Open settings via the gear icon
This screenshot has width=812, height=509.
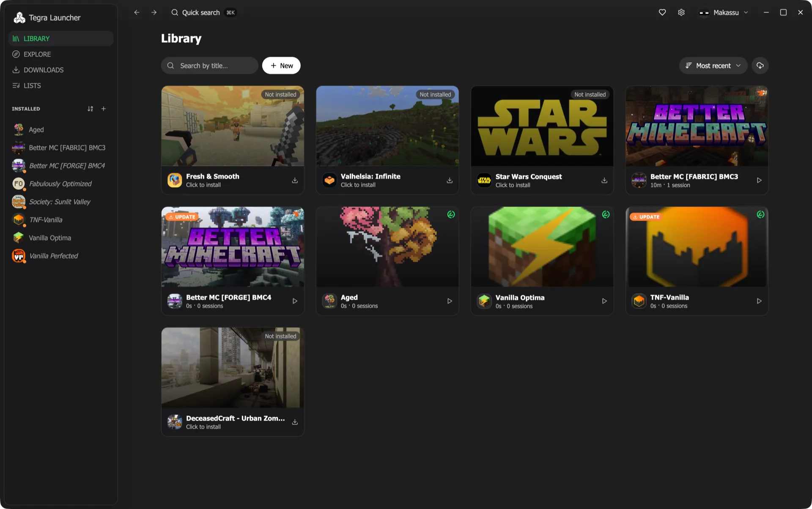coord(681,13)
